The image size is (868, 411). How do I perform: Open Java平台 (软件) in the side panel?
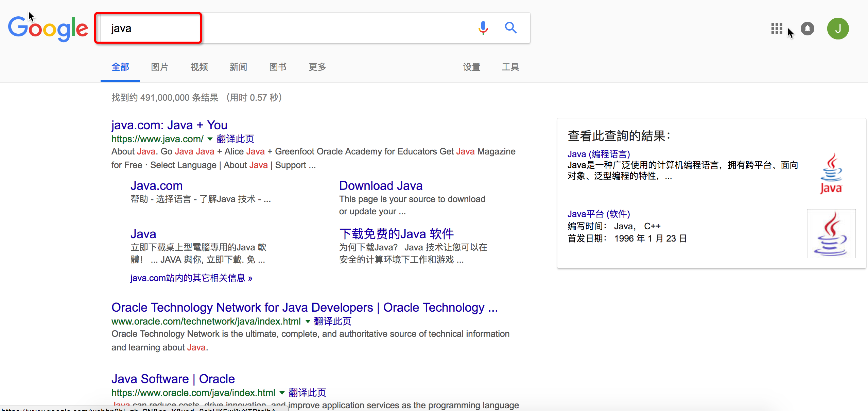pos(599,214)
